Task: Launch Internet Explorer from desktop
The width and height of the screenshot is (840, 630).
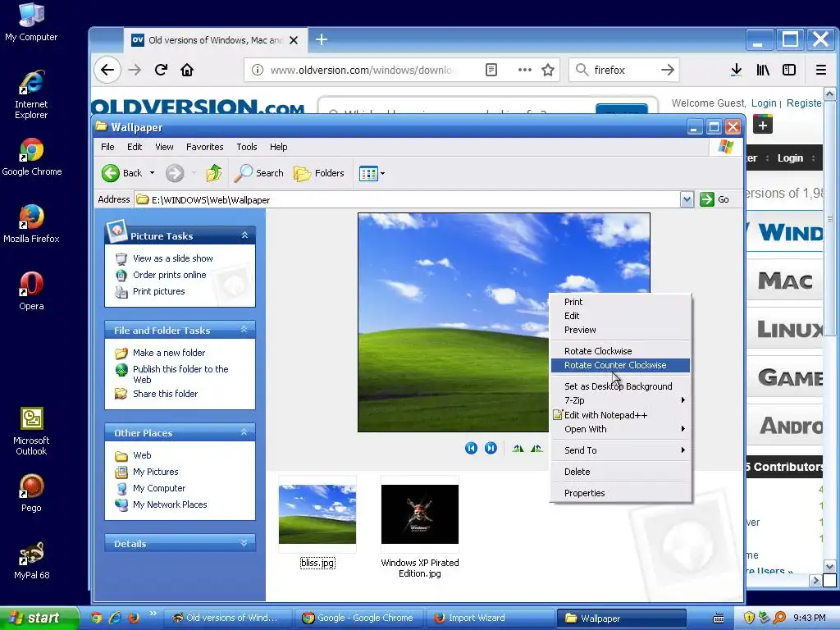Action: (x=31, y=94)
